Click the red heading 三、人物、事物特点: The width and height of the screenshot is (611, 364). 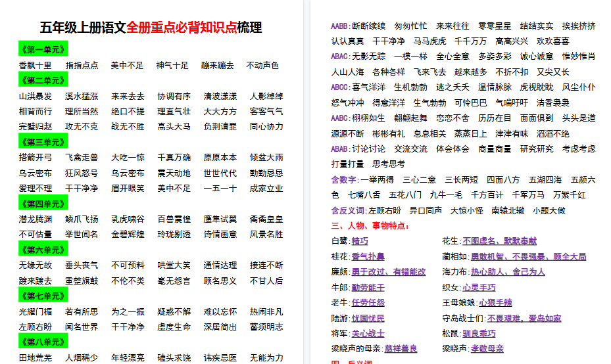click(370, 226)
